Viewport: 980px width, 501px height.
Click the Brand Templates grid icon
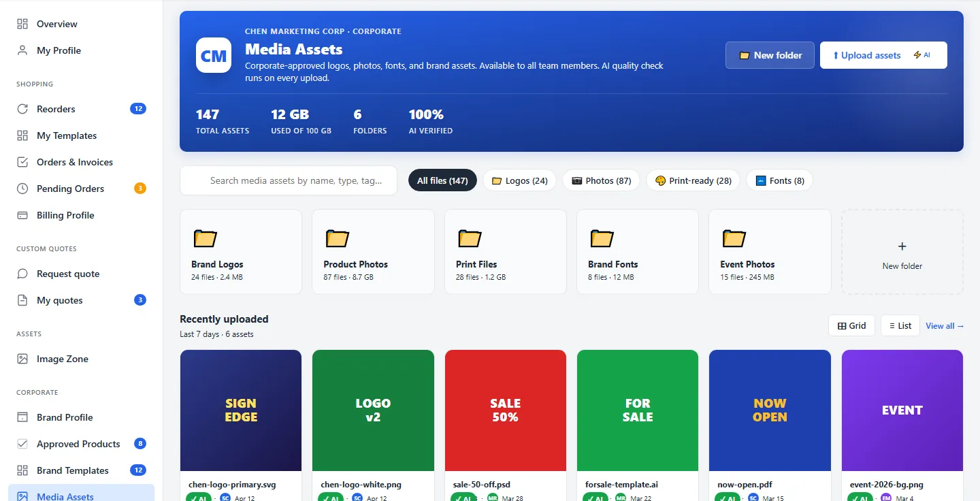click(x=22, y=470)
